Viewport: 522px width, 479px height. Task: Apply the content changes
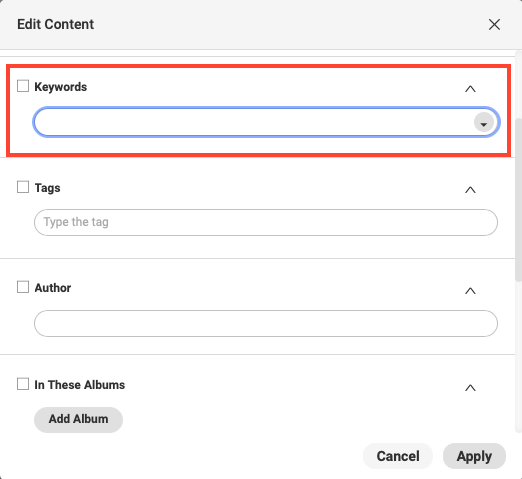tap(474, 456)
